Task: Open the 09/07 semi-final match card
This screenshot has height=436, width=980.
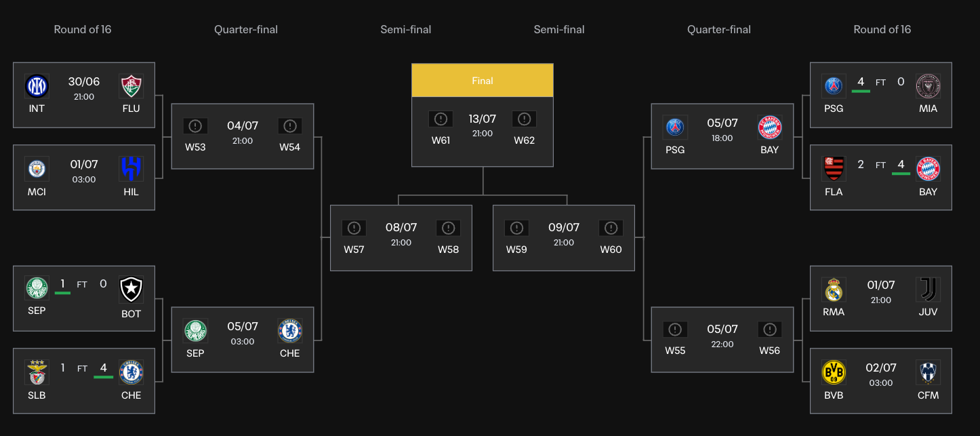Action: coord(564,238)
